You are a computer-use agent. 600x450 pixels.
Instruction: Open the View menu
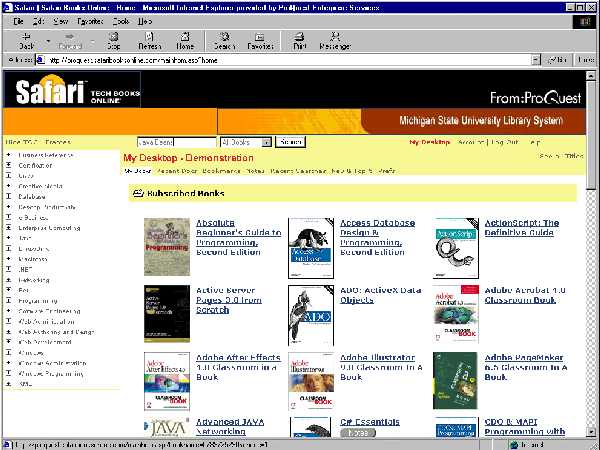[60, 21]
